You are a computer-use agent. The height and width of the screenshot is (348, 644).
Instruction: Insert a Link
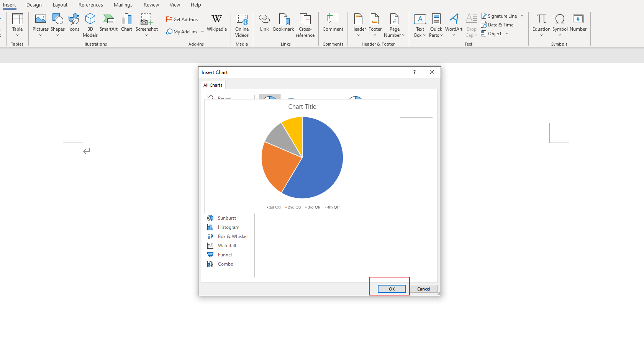click(264, 23)
